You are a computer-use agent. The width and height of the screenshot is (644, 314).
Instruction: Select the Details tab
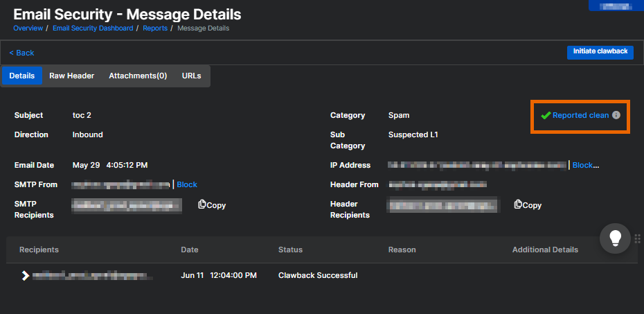tap(22, 76)
